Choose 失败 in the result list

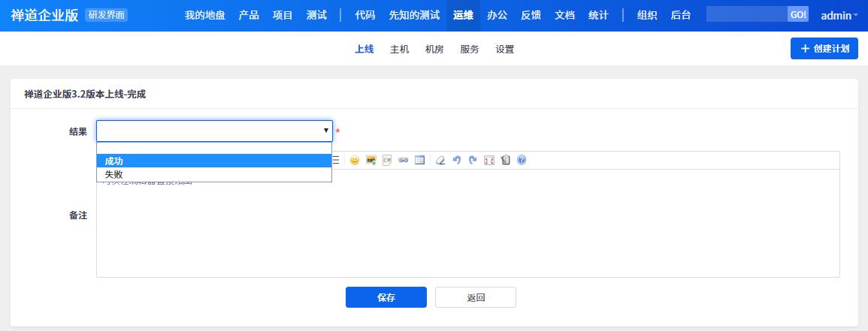click(x=214, y=174)
